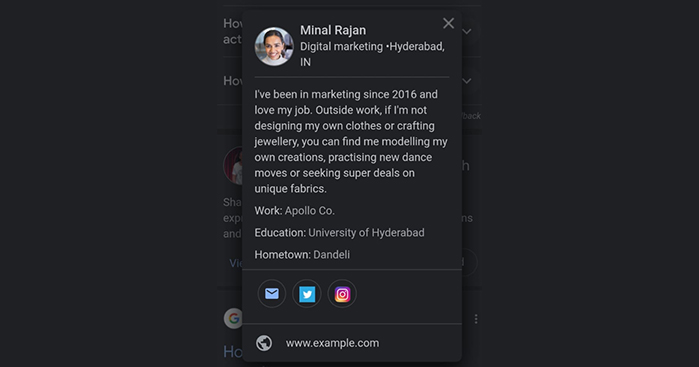Image resolution: width=699 pixels, height=367 pixels.
Task: Click the globe website icon
Action: coord(264,343)
